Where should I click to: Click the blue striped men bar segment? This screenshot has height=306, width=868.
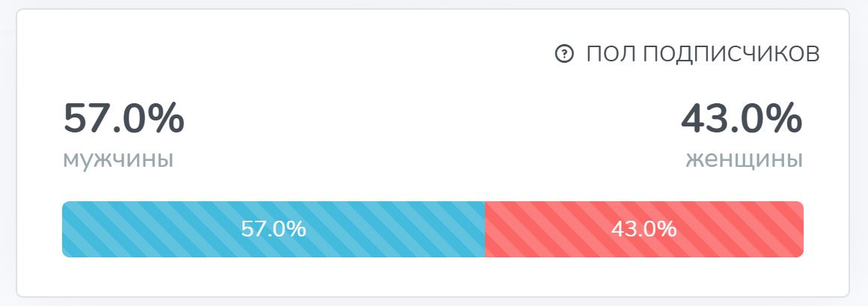tap(150, 229)
